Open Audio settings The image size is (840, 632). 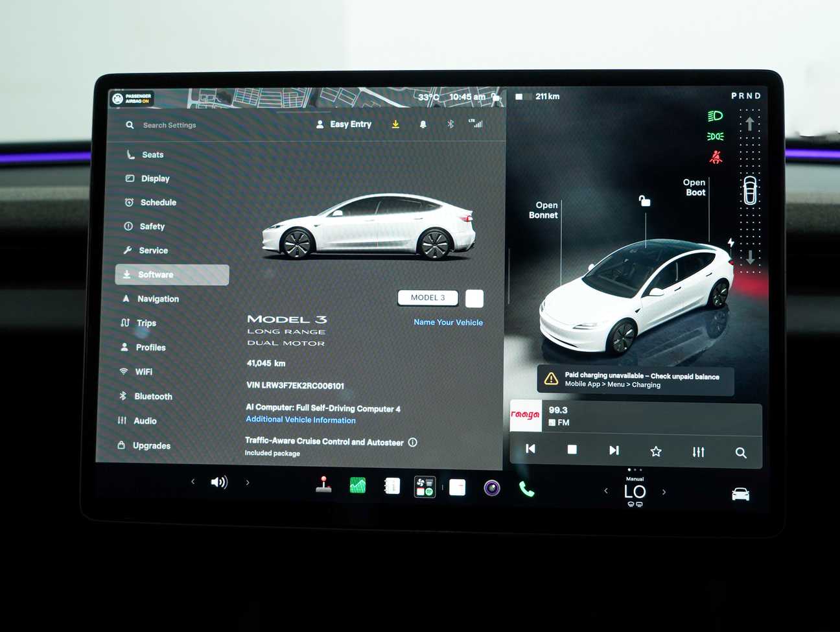pos(145,421)
